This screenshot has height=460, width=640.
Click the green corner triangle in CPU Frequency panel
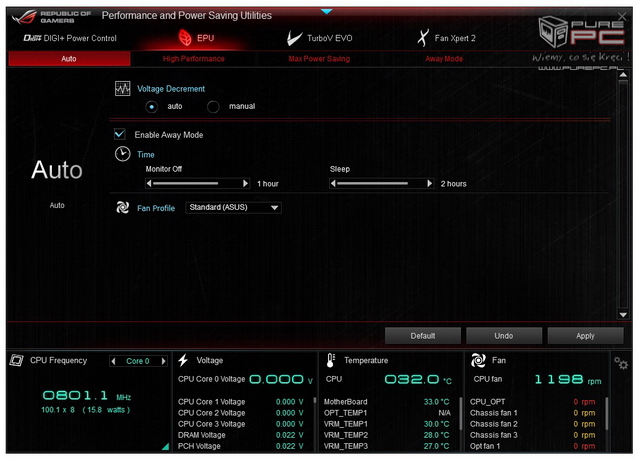(166, 447)
